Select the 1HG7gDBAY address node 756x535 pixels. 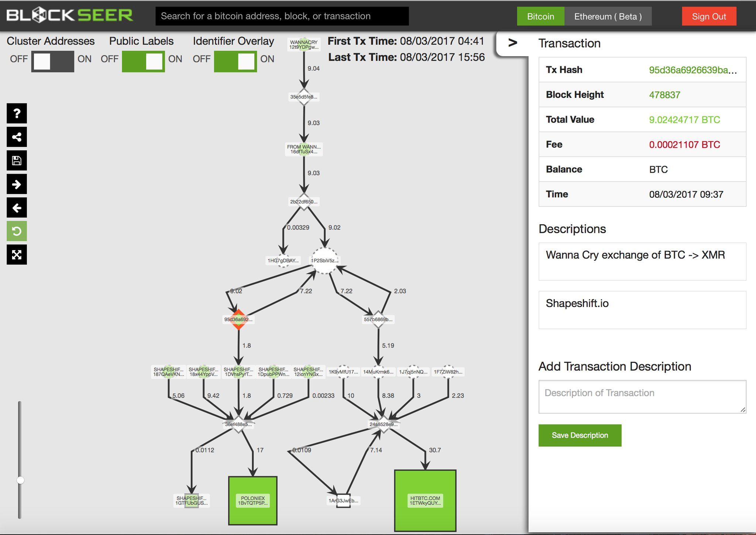[283, 260]
